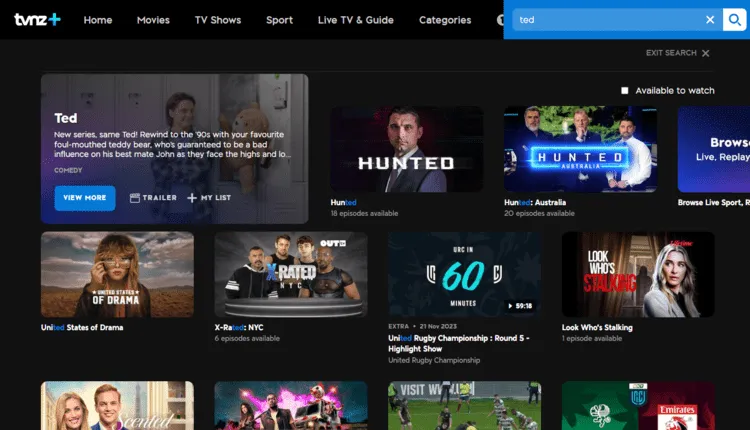Navigate to Sport
750x430 pixels.
(x=280, y=20)
